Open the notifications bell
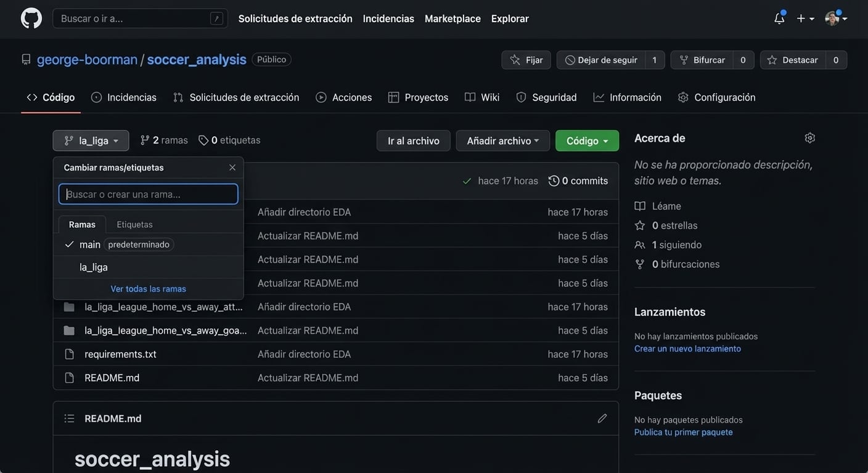The width and height of the screenshot is (868, 473). (x=779, y=18)
